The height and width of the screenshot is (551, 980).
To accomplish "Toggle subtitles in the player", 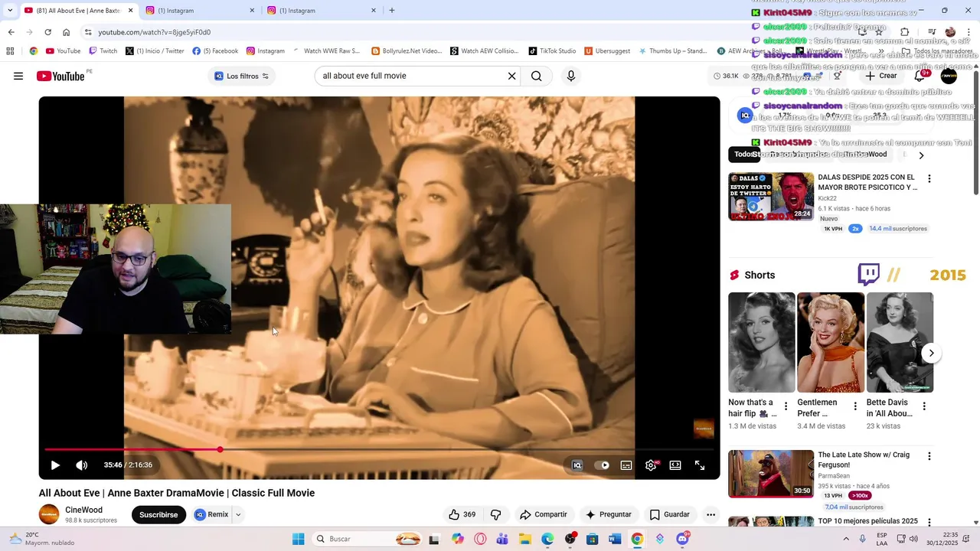I will (626, 465).
